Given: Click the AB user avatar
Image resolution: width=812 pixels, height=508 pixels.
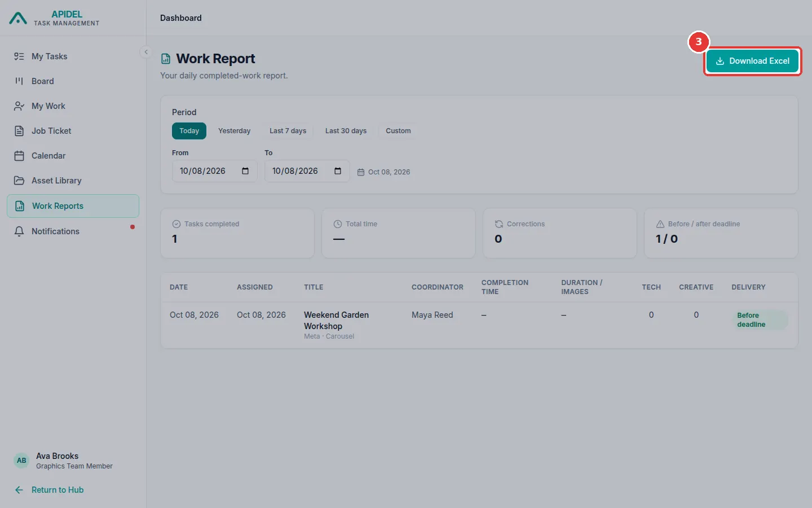Looking at the screenshot, I should (21, 461).
